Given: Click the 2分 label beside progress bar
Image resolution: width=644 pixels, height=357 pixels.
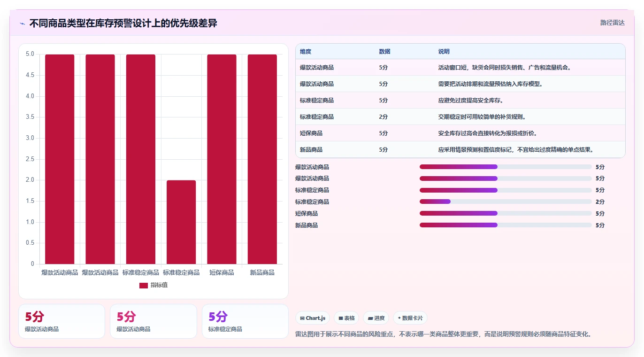Looking at the screenshot, I should pos(600,202).
